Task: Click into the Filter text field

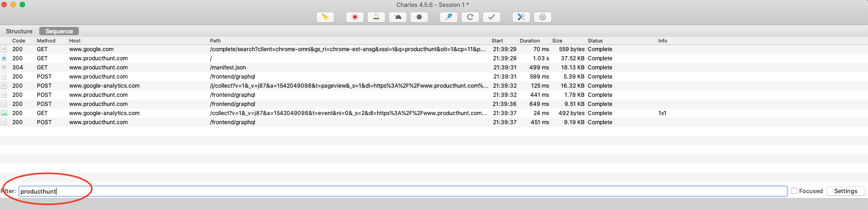Action: [401, 191]
